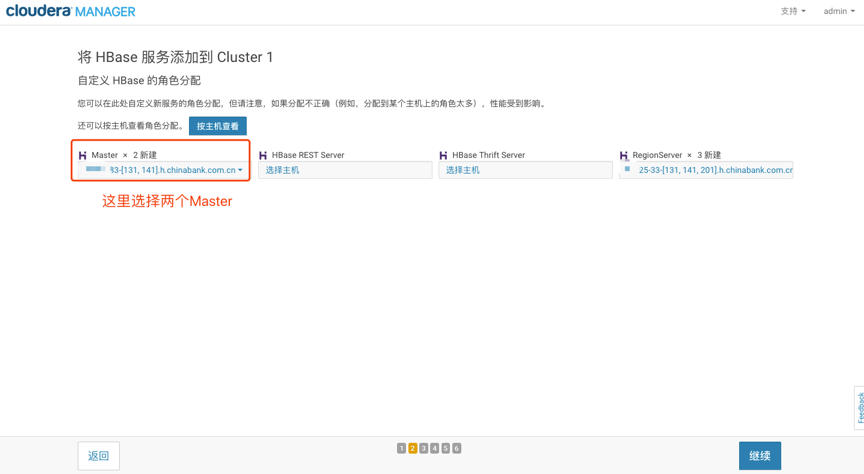Viewport: 864px width, 474px height.
Task: Go to wizard step 2
Action: point(412,448)
